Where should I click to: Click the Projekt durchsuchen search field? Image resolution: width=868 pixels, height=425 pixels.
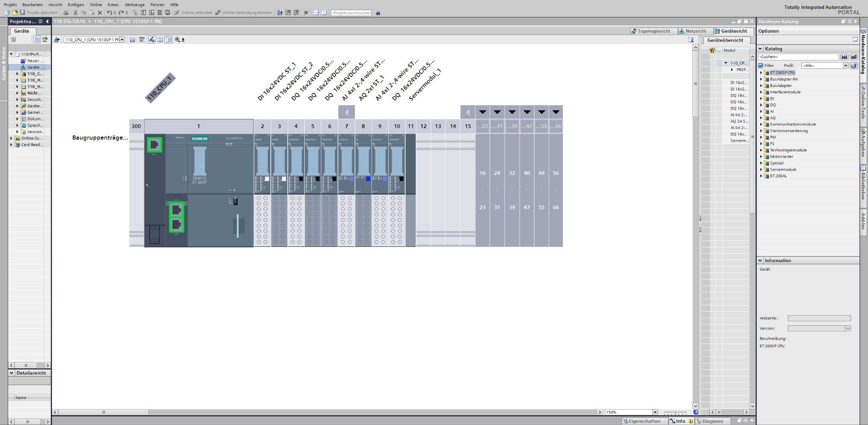pos(351,13)
